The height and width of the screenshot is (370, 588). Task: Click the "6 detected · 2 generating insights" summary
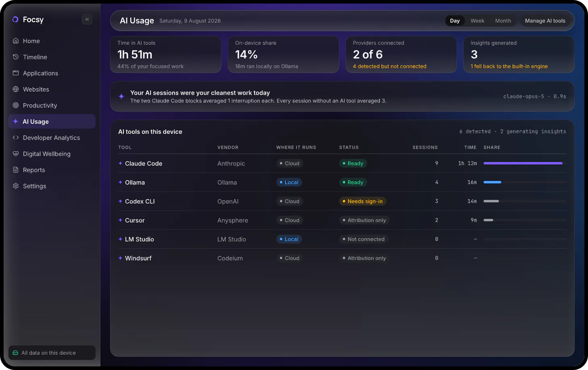(x=513, y=131)
